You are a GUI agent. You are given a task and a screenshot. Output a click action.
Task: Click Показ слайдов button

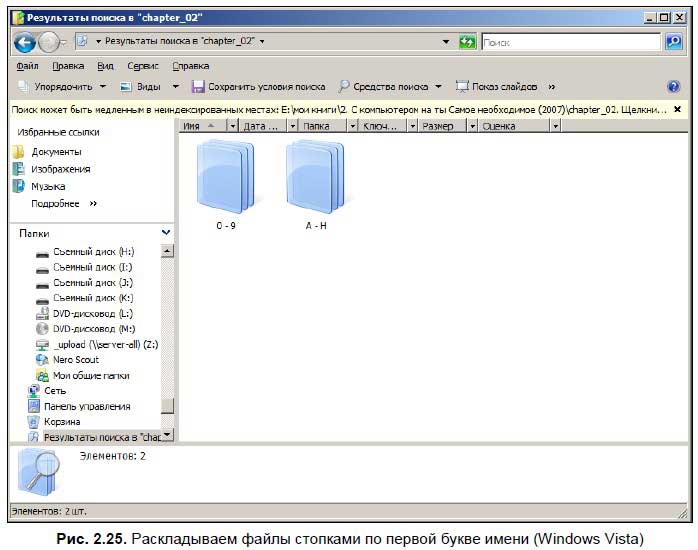pos(496,86)
